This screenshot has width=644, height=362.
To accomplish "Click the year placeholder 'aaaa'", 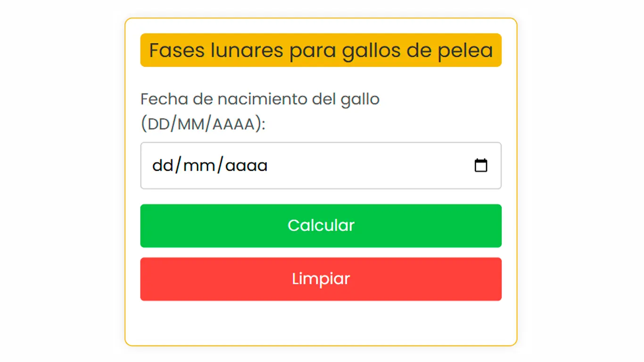I will coord(246,166).
